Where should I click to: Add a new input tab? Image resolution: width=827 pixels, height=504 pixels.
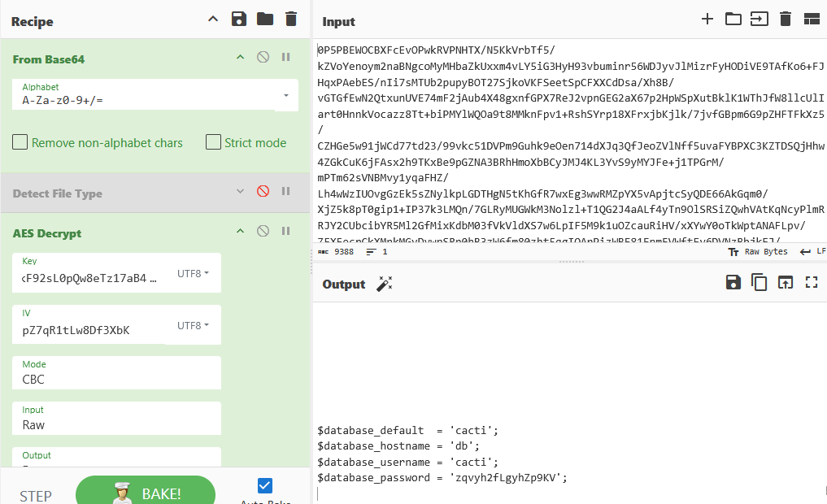(x=707, y=20)
